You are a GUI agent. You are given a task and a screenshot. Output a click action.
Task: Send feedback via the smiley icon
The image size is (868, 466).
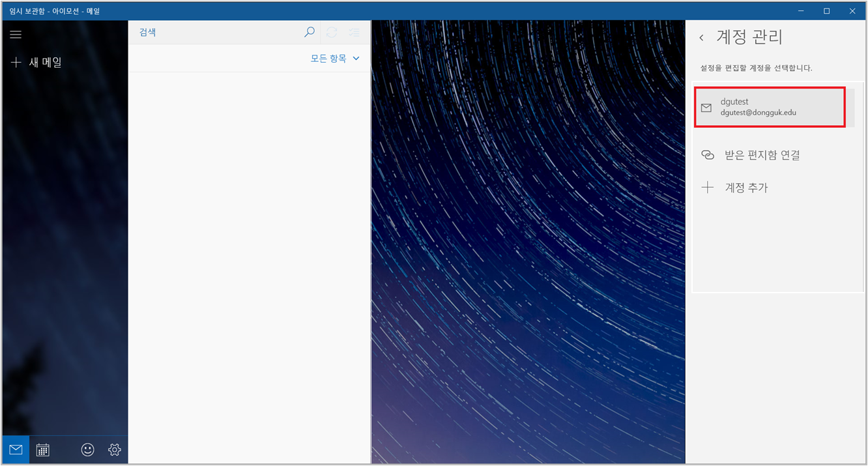point(87,450)
